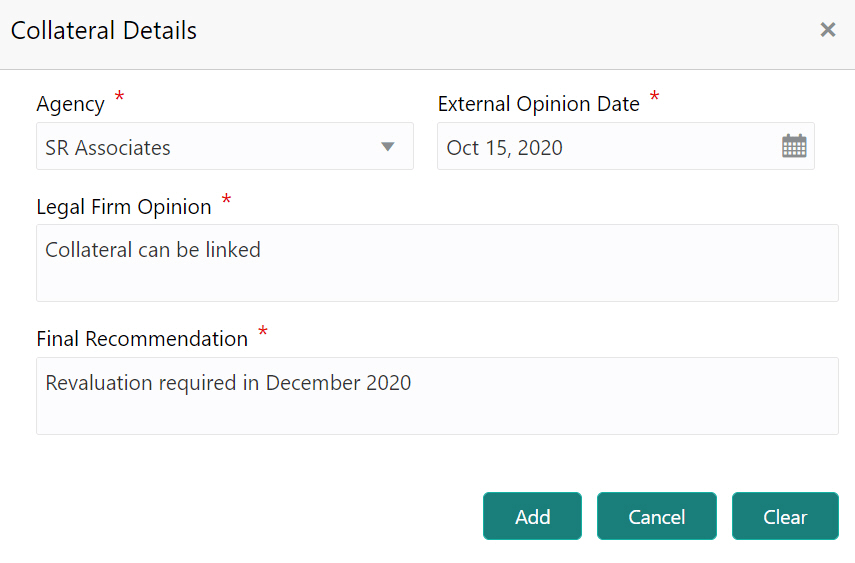Focus the Legal Firm Opinion text area
The height and width of the screenshot is (563, 855).
[437, 263]
